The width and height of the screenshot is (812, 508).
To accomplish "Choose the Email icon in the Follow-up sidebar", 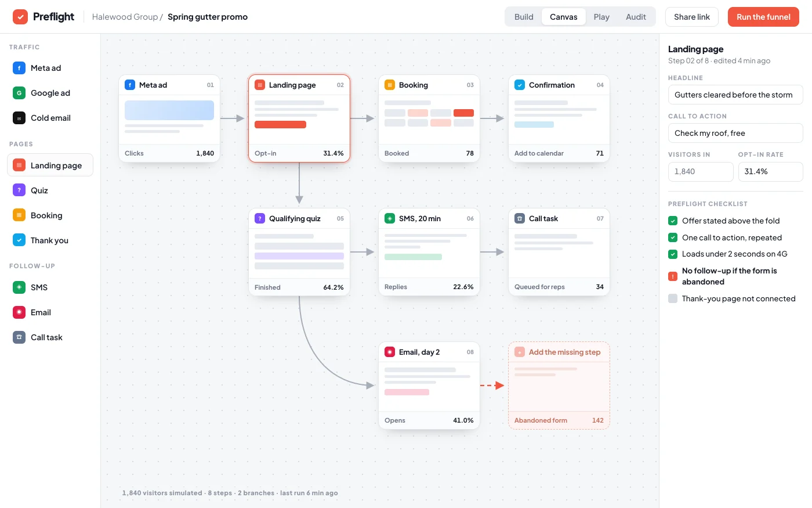I will (19, 312).
